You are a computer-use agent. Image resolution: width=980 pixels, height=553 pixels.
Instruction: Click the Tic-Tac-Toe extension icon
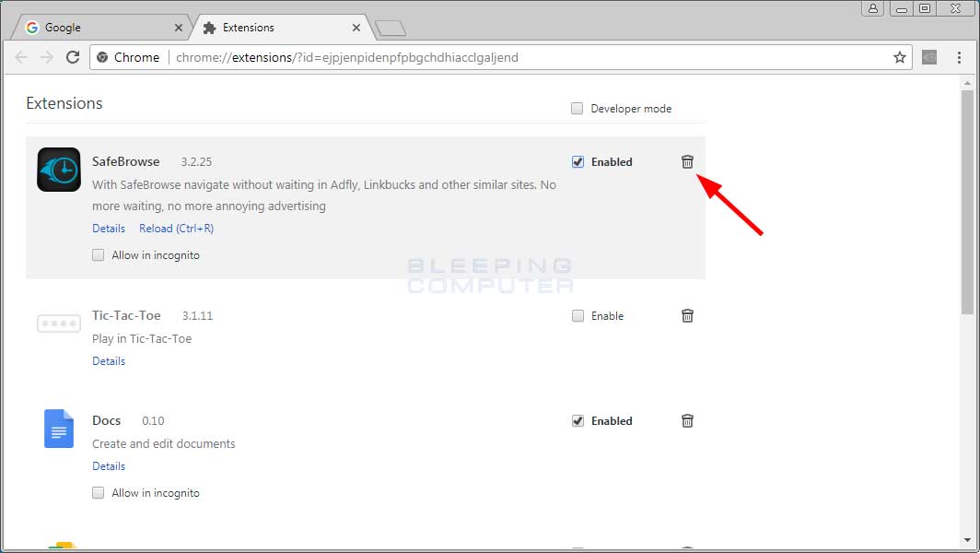pos(59,324)
